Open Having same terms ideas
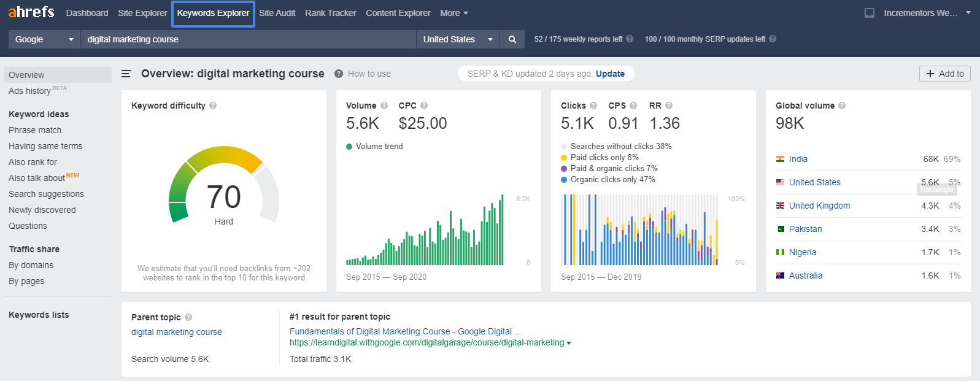 click(x=45, y=146)
